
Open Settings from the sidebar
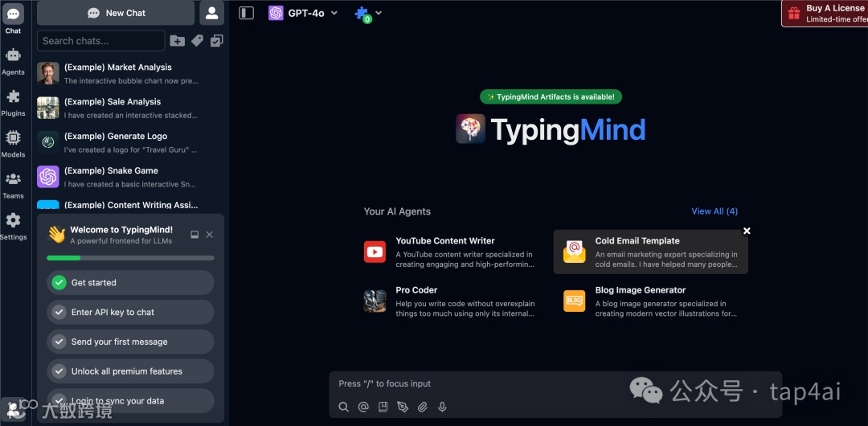(x=14, y=226)
